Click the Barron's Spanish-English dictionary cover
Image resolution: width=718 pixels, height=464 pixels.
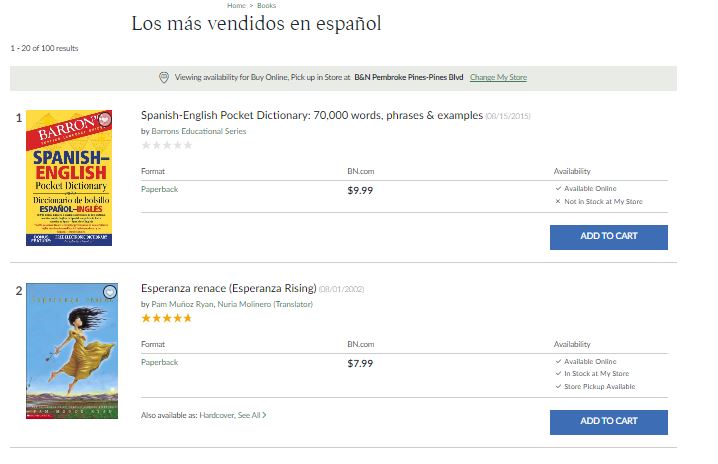click(x=69, y=178)
